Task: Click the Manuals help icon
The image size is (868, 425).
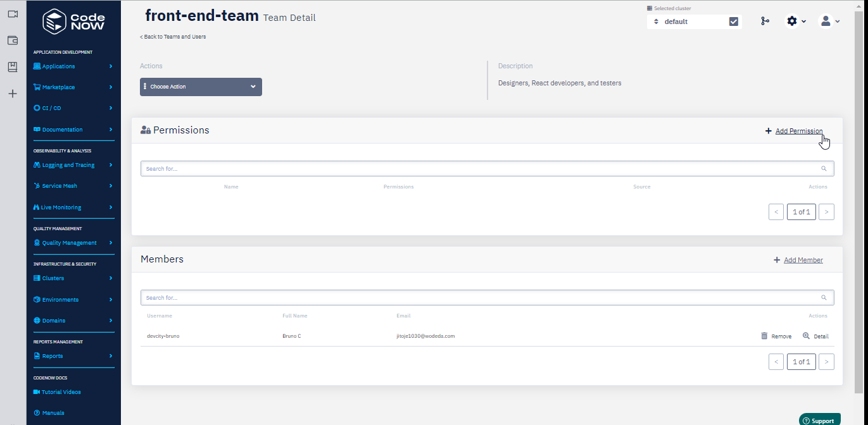Action: (37, 413)
